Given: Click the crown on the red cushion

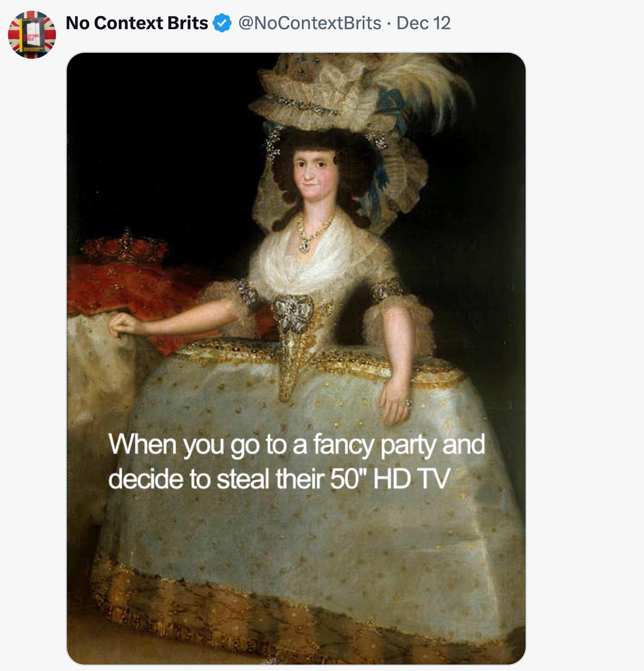Looking at the screenshot, I should tap(125, 245).
